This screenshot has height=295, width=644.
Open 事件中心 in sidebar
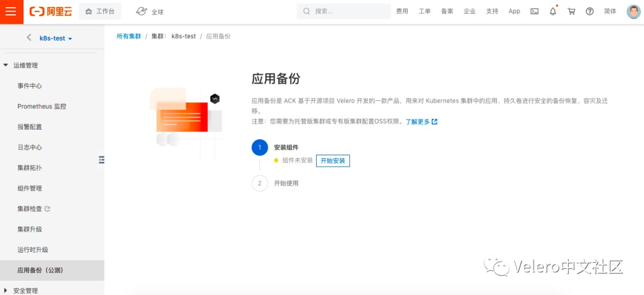30,85
